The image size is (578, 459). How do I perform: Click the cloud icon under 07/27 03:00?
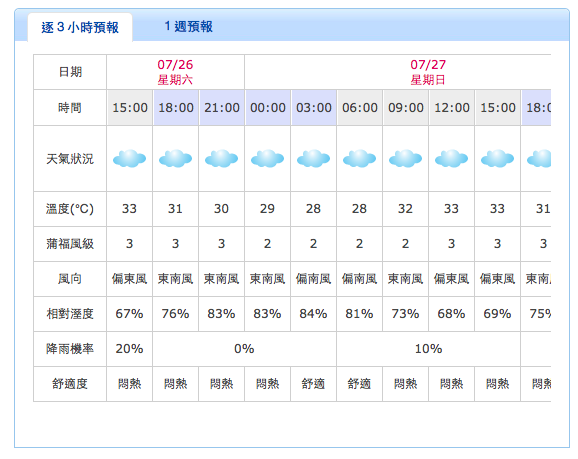[x=313, y=159]
